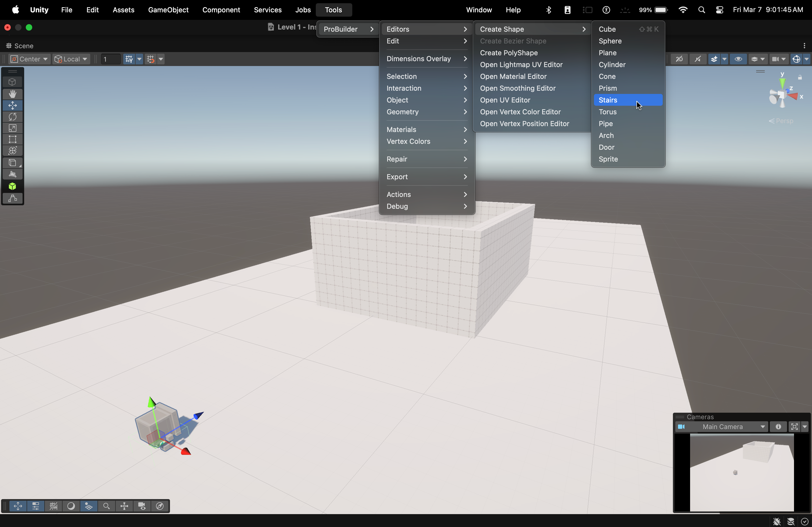Open grid snapping options arrow
Screen dimensions: 812x527
161,59
